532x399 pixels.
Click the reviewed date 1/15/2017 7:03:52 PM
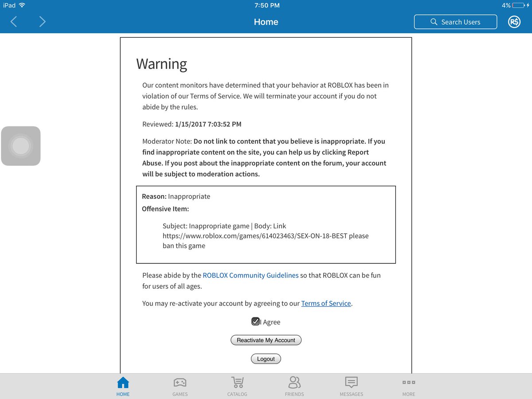point(208,124)
